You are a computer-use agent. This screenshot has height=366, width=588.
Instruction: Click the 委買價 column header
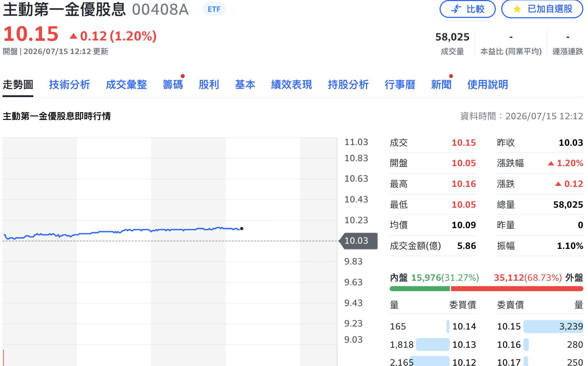(463, 305)
